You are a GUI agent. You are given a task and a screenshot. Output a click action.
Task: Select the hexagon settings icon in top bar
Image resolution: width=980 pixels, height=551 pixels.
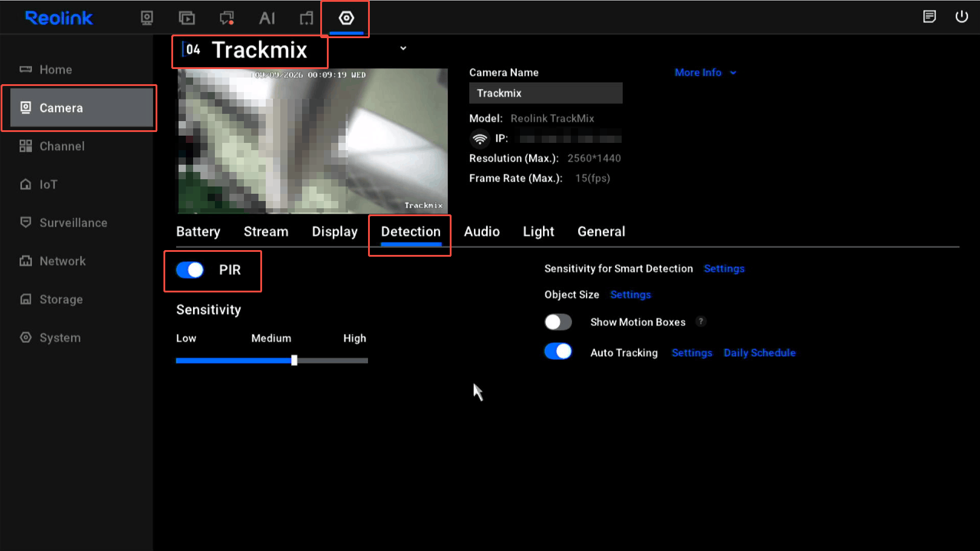346,18
